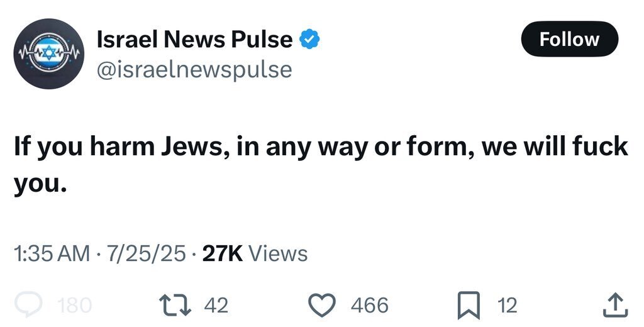Click the @israelnewspulse handle
644x327 pixels.
click(194, 69)
